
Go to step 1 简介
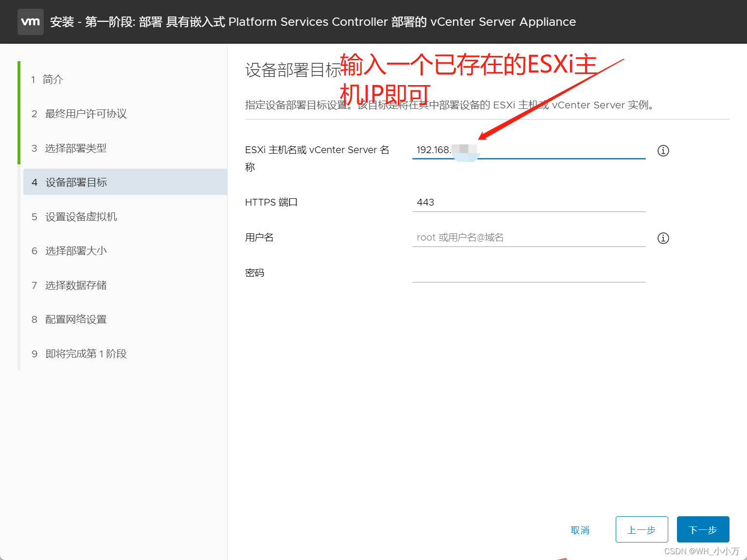(47, 80)
